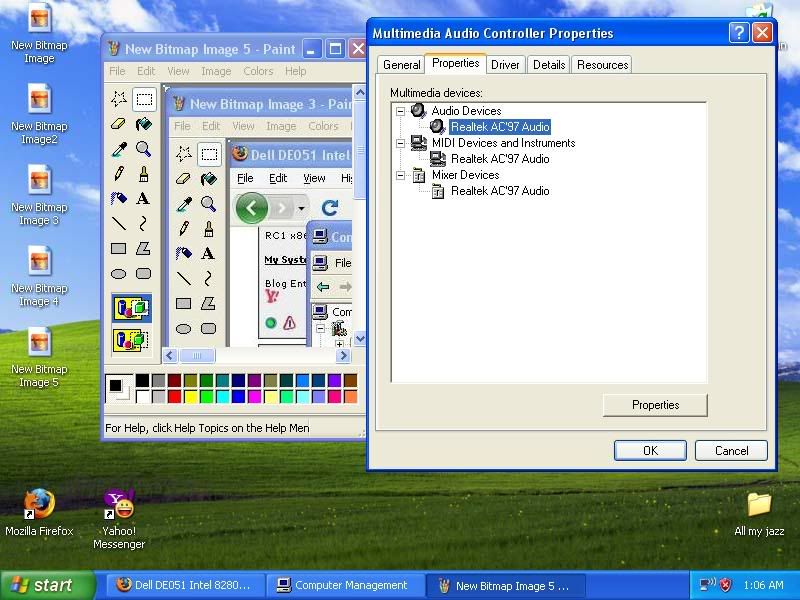Viewport: 800px width, 600px height.
Task: Select New Bitmap Image 5 desktop icon
Action: 39,358
